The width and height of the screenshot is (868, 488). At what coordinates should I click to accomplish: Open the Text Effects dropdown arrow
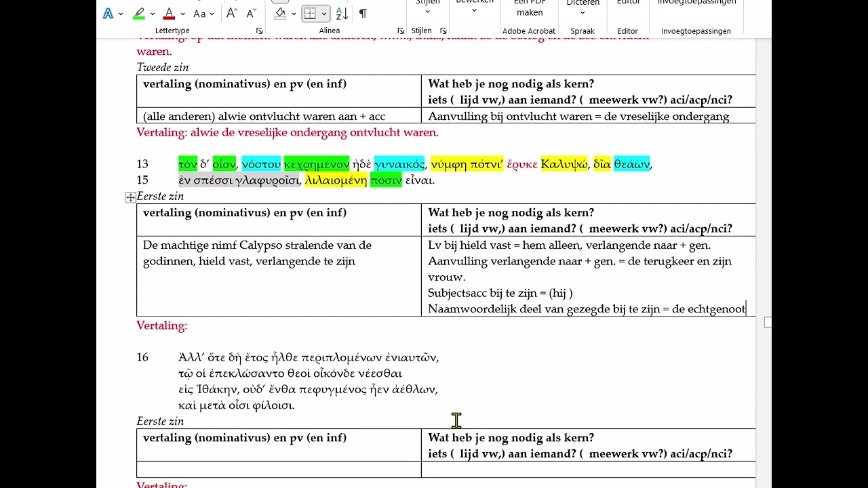pos(121,14)
